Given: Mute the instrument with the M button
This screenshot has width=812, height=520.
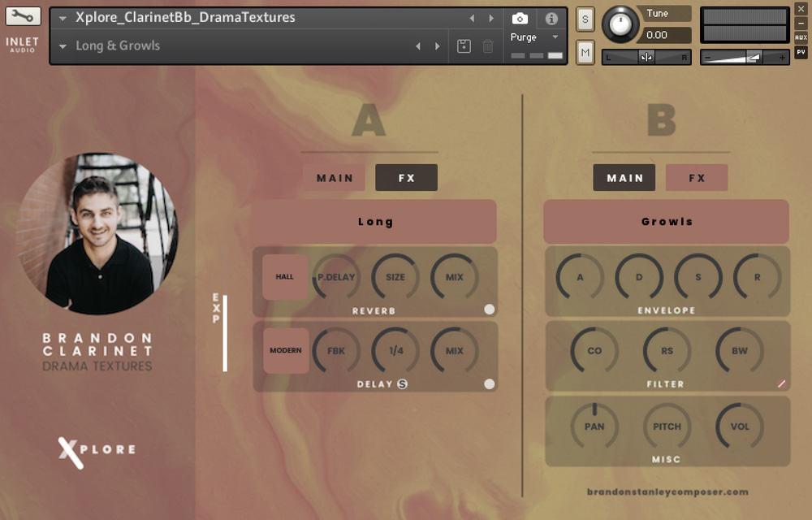Looking at the screenshot, I should coord(584,54).
